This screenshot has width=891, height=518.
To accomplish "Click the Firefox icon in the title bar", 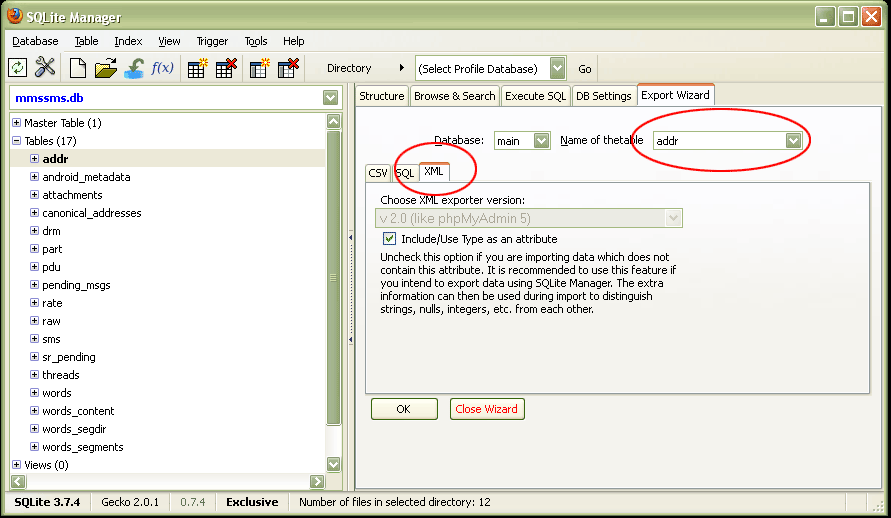I will click(x=15, y=16).
